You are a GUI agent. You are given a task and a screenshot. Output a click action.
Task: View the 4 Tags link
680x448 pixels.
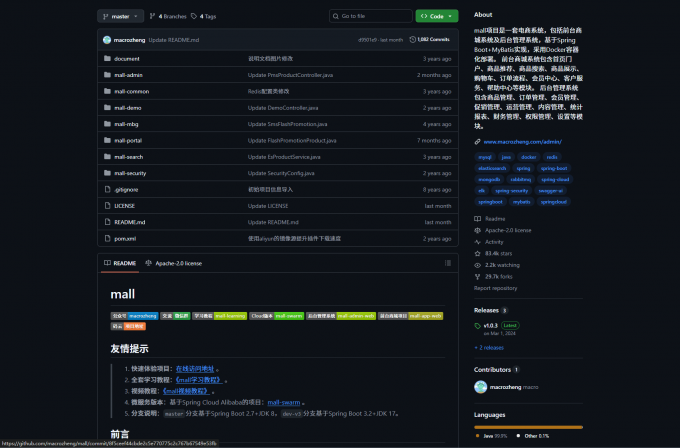(x=203, y=16)
